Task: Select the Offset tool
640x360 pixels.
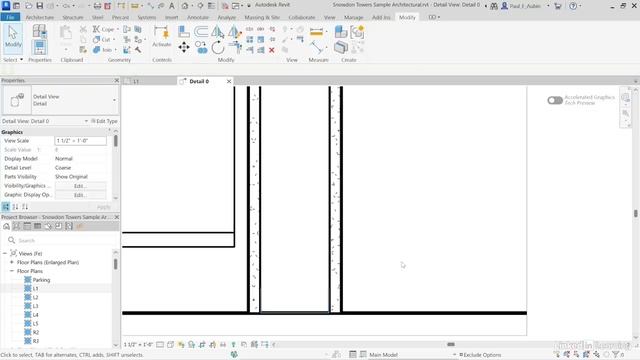Action: click(201, 32)
